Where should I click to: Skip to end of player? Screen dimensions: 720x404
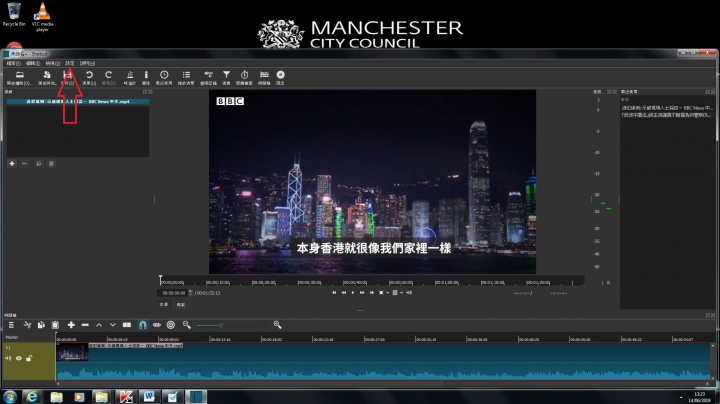[371, 292]
